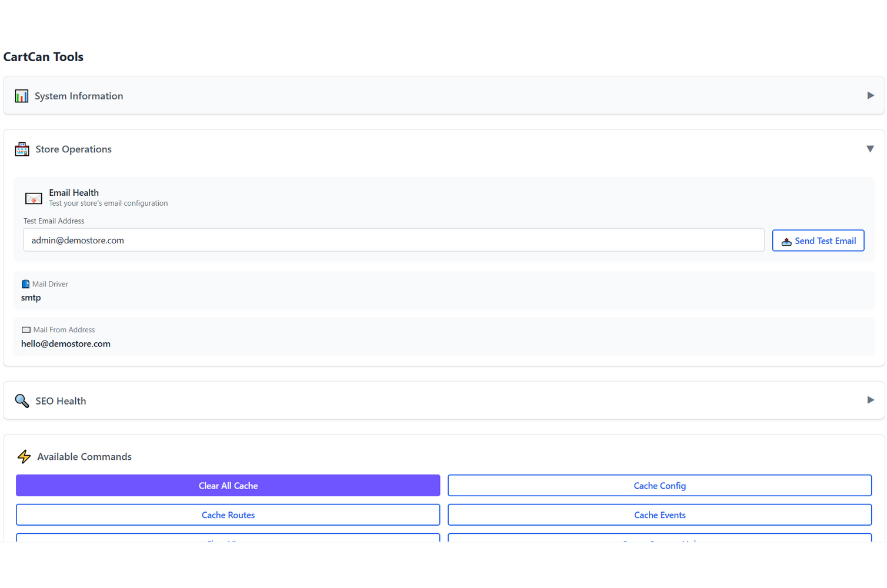Click the SEO Health header text
887x588 pixels.
(x=61, y=400)
